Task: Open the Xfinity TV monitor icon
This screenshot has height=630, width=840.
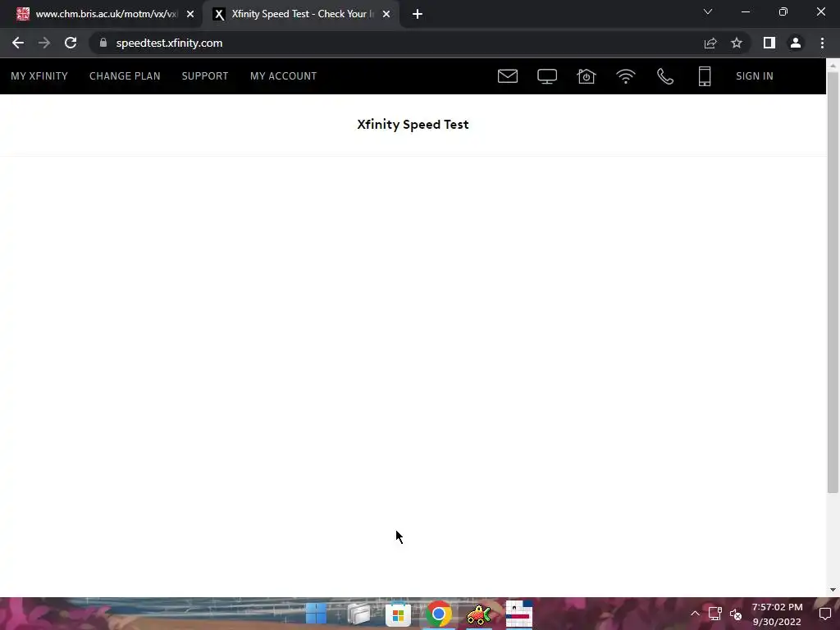Action: click(547, 76)
